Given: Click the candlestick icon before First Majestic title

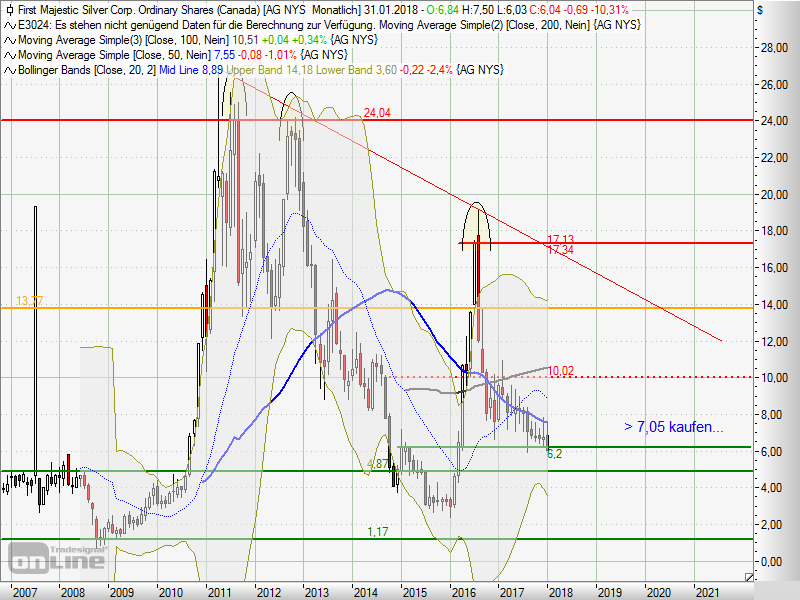Looking at the screenshot, I should pos(10,10).
